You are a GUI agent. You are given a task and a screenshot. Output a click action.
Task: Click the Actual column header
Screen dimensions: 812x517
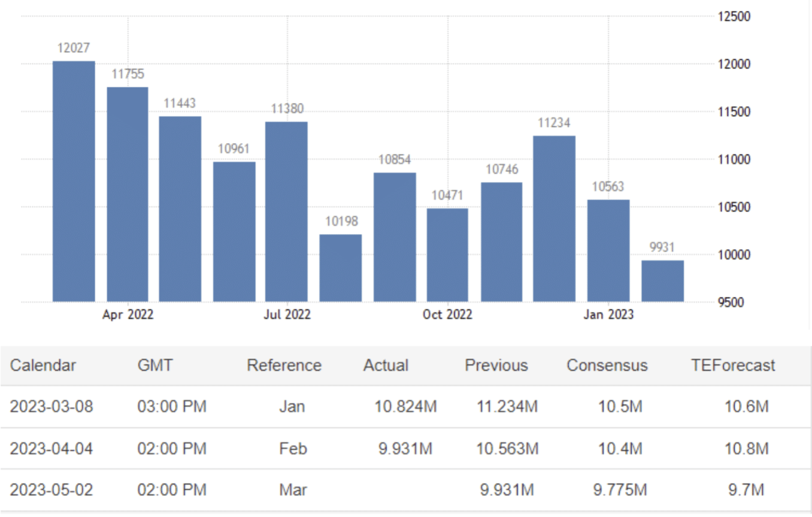(386, 366)
